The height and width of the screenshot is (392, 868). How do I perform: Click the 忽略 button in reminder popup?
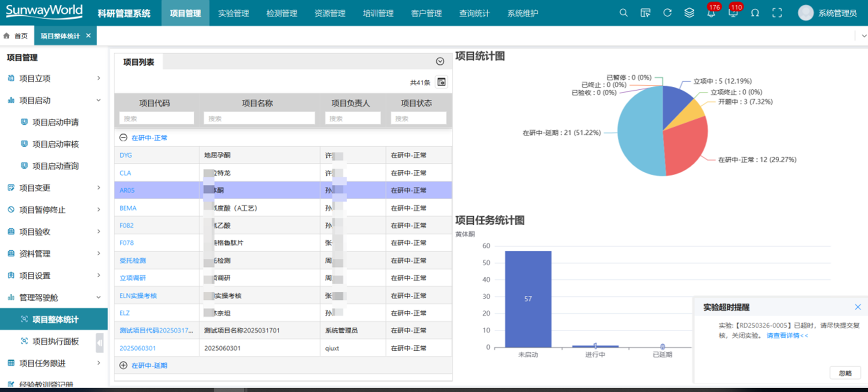click(845, 373)
